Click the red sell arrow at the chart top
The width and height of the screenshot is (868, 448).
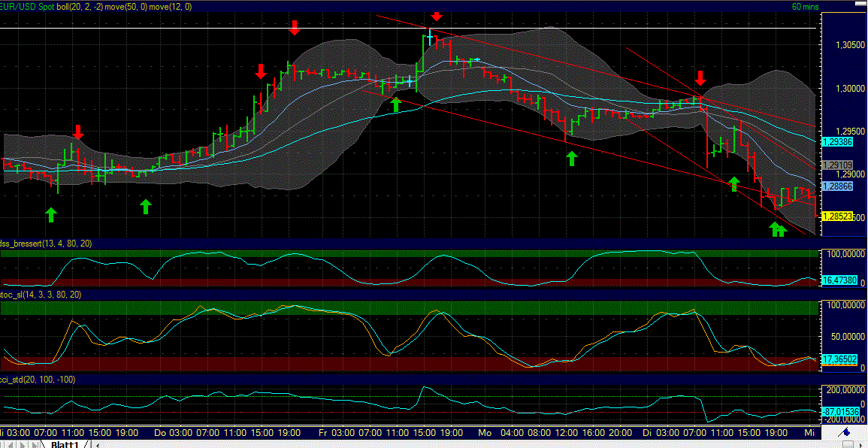tap(436, 17)
